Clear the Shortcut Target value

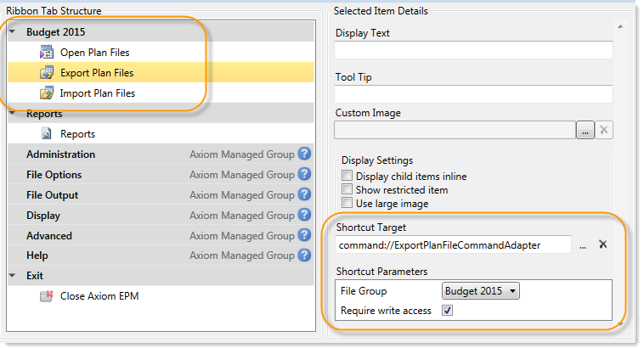[x=603, y=244]
